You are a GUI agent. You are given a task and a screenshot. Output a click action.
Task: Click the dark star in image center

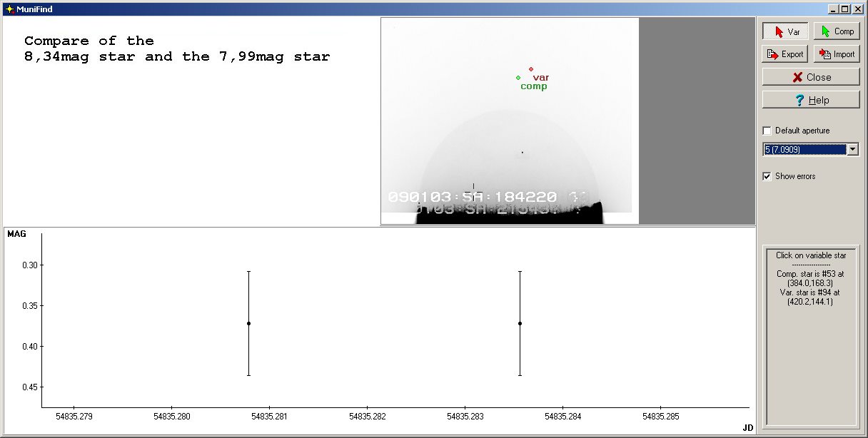pos(523,152)
